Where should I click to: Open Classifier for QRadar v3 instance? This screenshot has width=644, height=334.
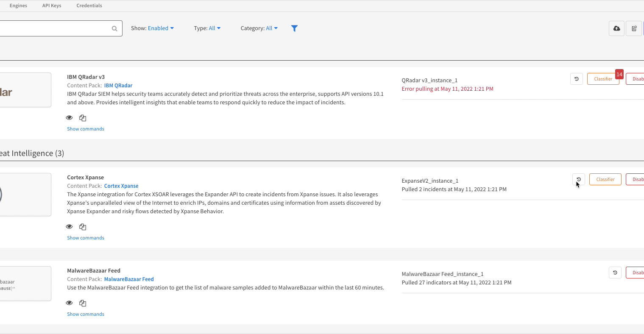(x=602, y=79)
